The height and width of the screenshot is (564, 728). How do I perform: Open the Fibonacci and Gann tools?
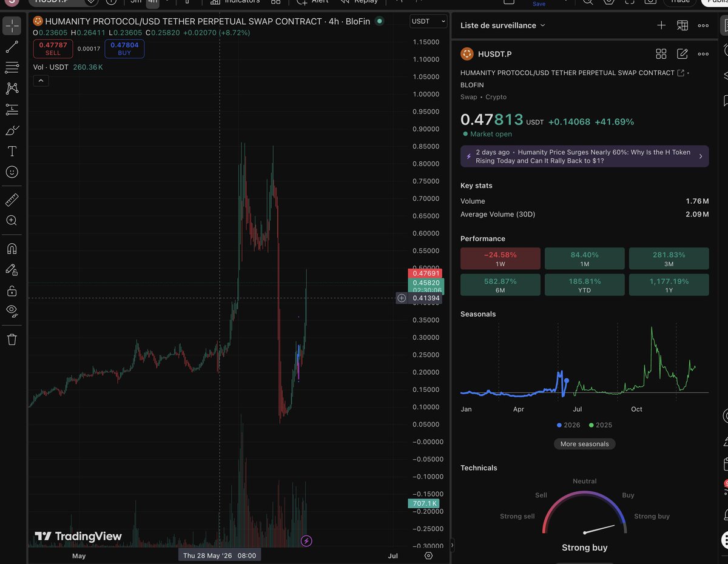point(12,67)
